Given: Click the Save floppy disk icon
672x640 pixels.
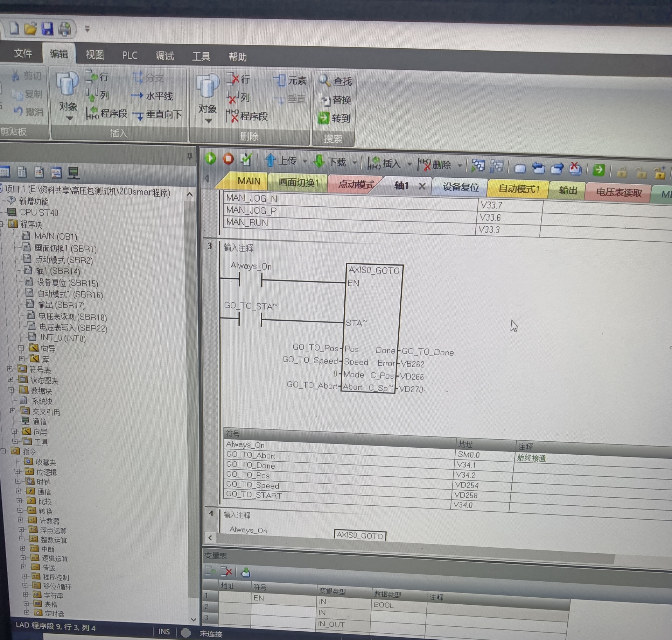Looking at the screenshot, I should [48, 29].
